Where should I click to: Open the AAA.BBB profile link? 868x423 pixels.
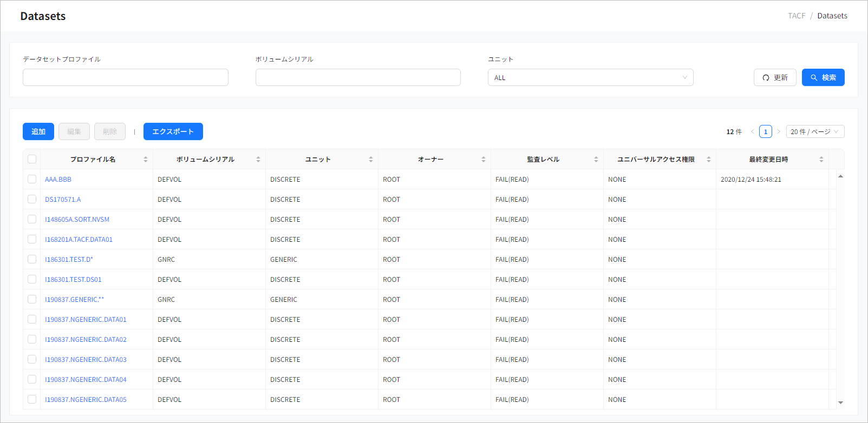coord(58,180)
